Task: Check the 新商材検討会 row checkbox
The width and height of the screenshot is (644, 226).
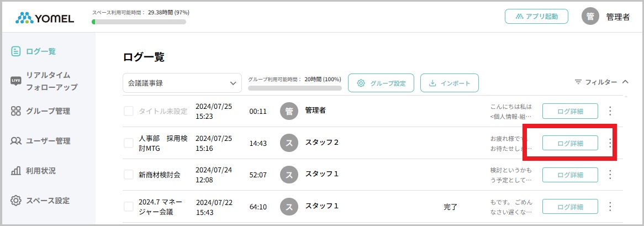Action: tap(129, 175)
